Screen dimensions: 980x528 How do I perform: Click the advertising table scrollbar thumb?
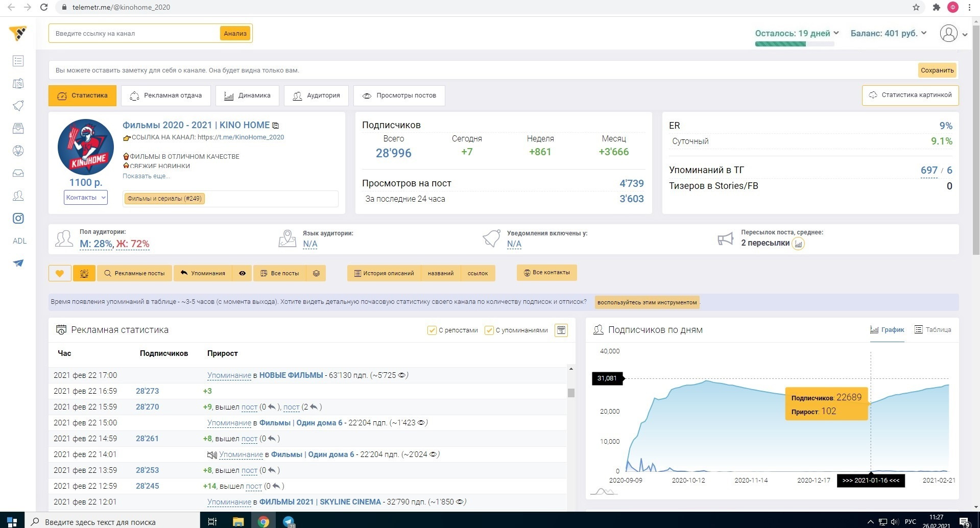pos(571,393)
